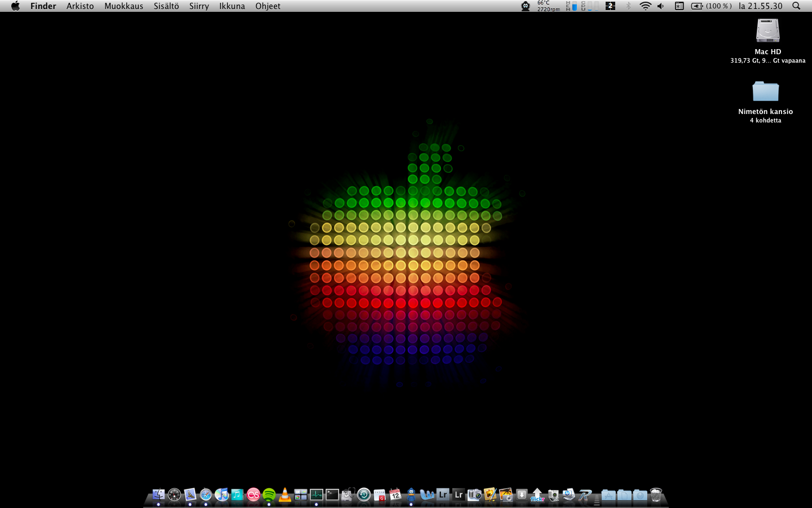Viewport: 812px width, 508px height.
Task: Launch the silver R app icon
Action: [x=585, y=495]
